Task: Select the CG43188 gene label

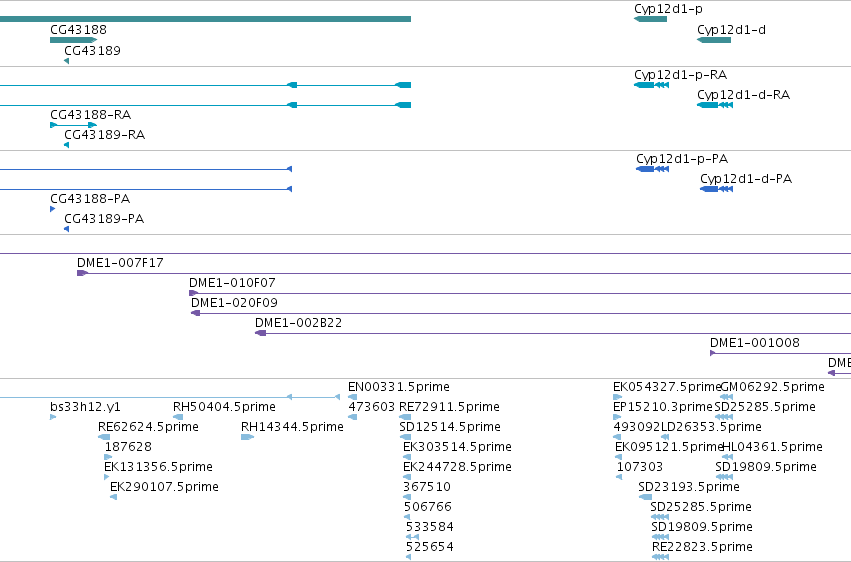Action: [x=78, y=30]
